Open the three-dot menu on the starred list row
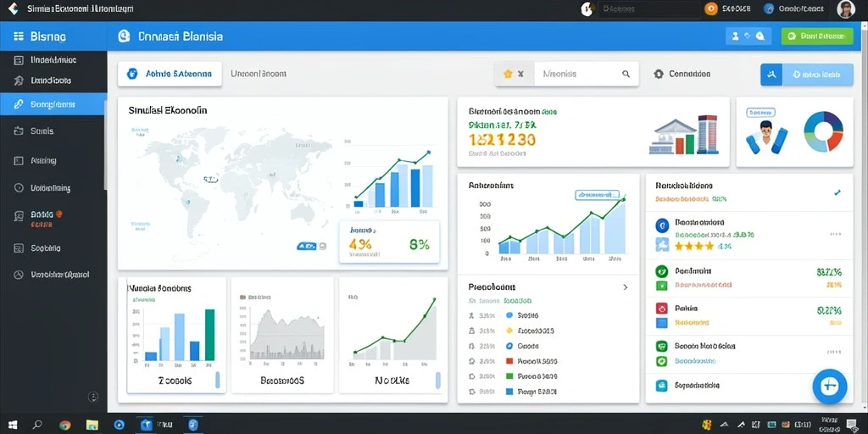 click(x=835, y=235)
